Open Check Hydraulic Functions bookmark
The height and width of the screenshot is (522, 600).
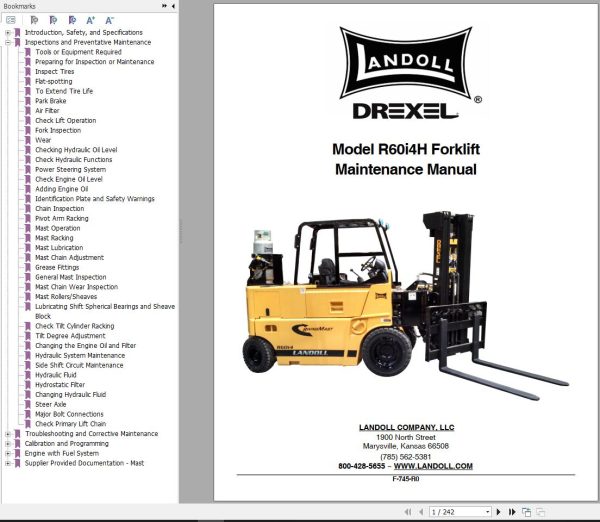(x=74, y=160)
